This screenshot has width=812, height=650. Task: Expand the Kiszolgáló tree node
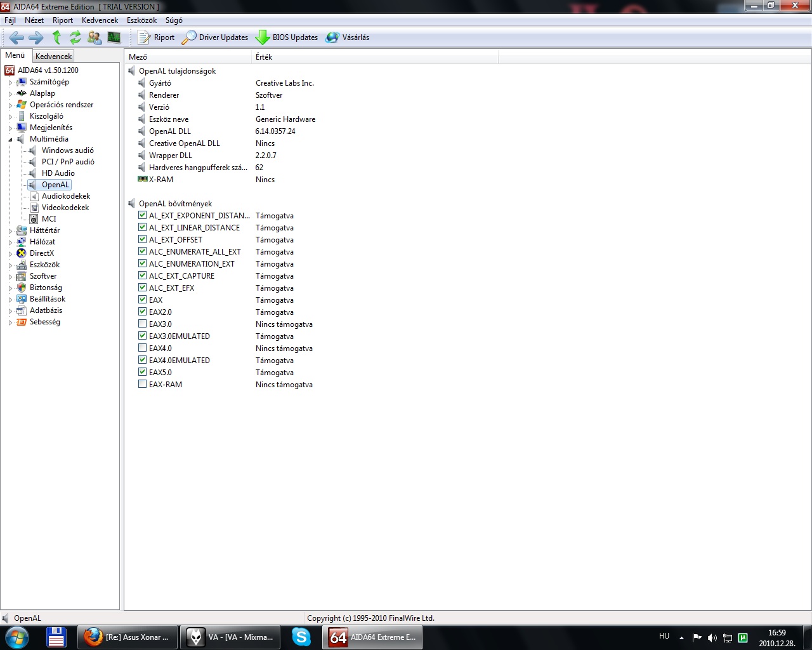click(10, 117)
